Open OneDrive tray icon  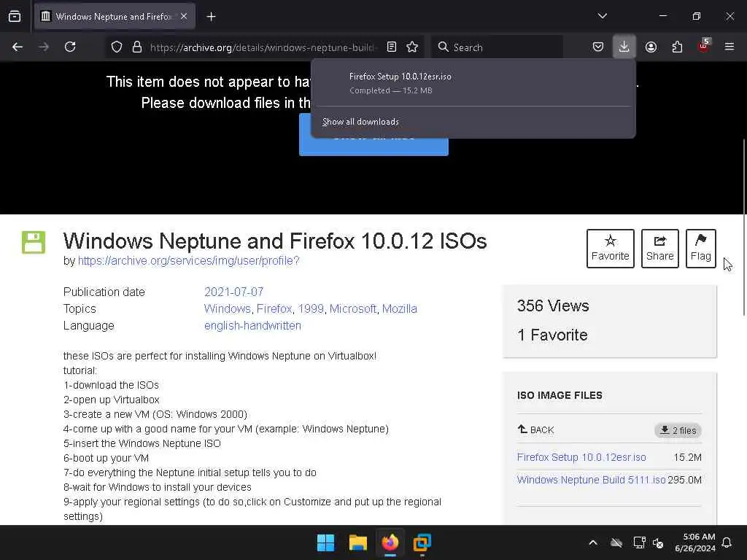pyautogui.click(x=616, y=542)
